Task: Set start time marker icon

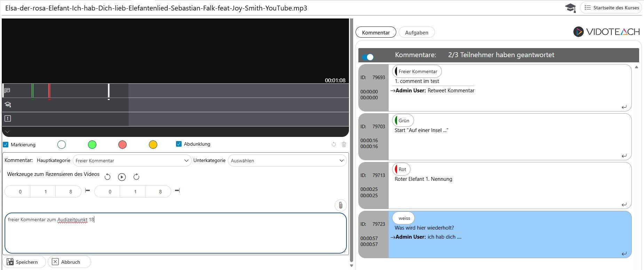Action: (88, 191)
